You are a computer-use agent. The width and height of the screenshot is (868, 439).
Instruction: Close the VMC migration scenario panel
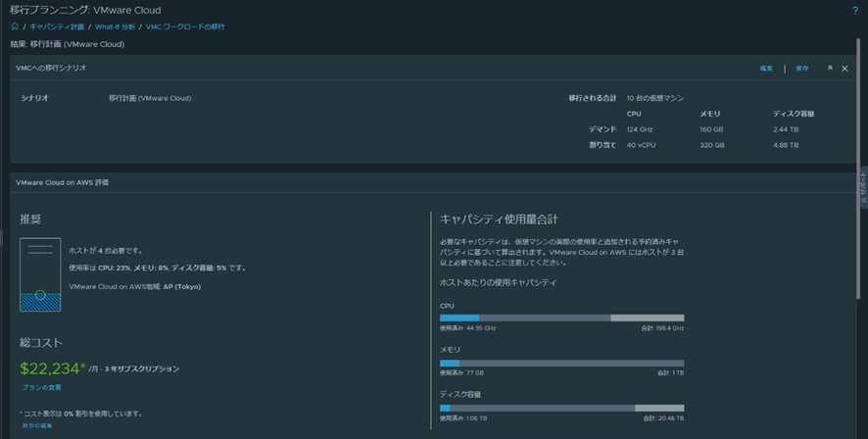[844, 68]
